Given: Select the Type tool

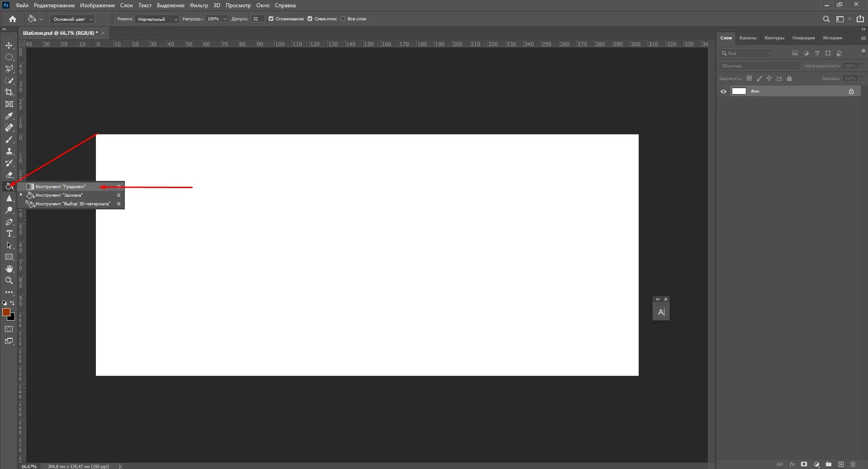Looking at the screenshot, I should point(9,233).
